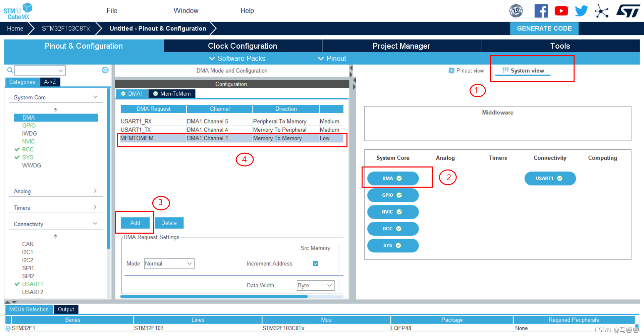This screenshot has height=336, width=644.
Task: Click the System view grid icon
Action: point(505,70)
